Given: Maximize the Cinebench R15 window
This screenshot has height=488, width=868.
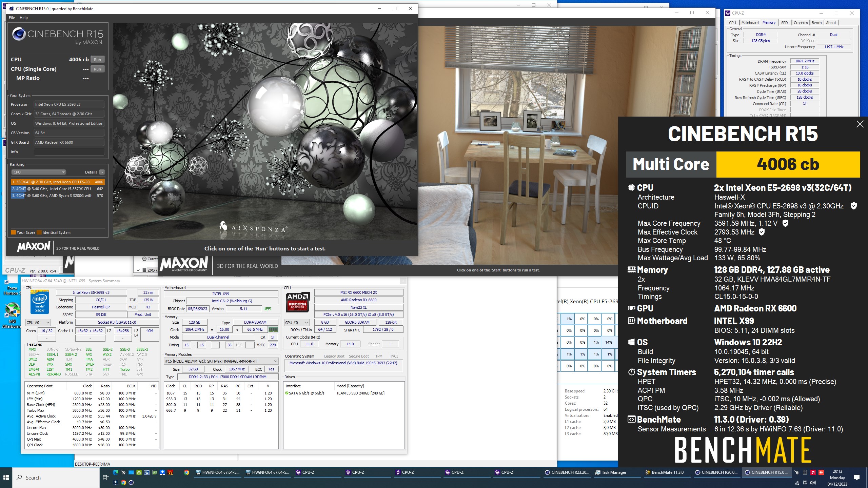Looking at the screenshot, I should coord(395,8).
